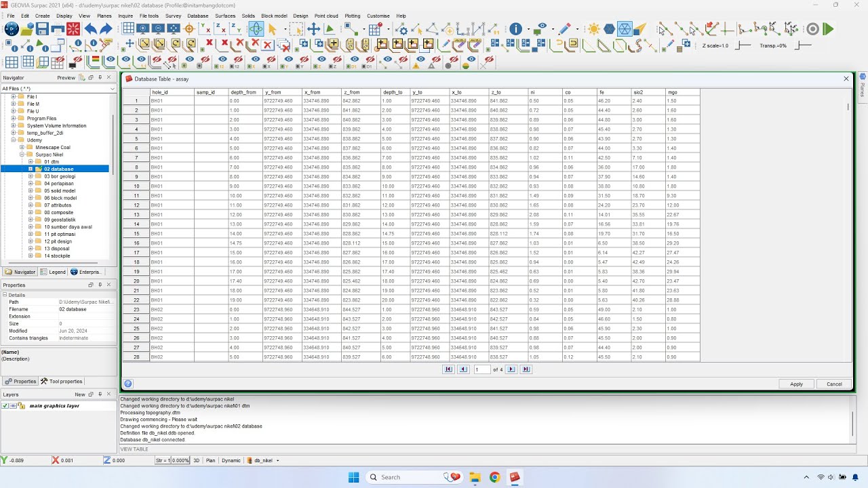The image size is (868, 488).
Task: Click the sun lighting icon
Action: coord(594,29)
